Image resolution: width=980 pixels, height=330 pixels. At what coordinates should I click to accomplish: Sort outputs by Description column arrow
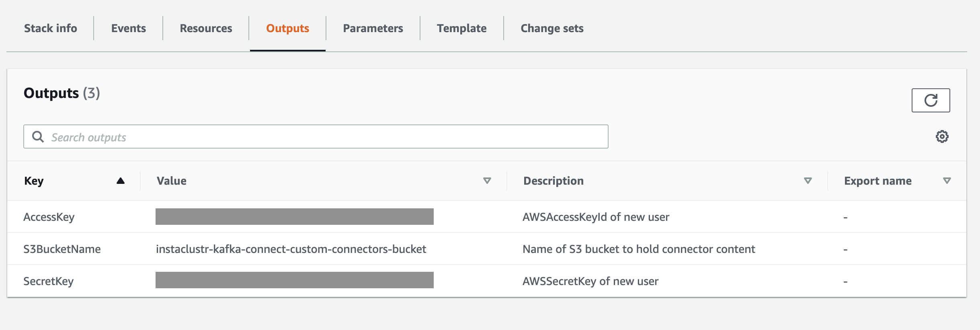808,181
